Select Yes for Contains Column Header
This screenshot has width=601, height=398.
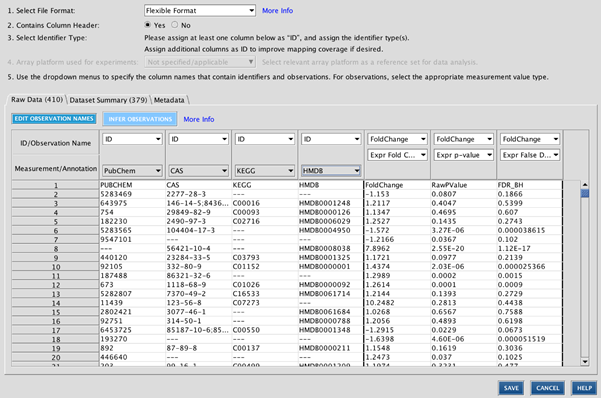click(x=148, y=25)
